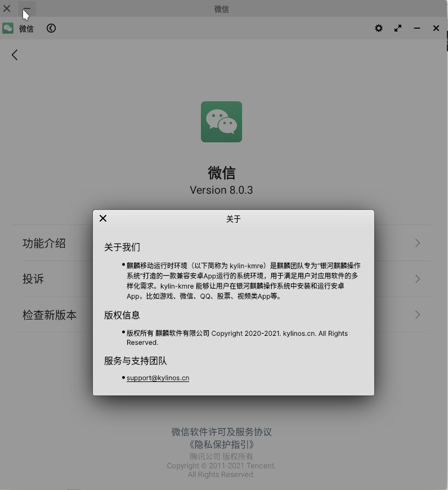Click the large green WeChat logo
448x490 pixels.
point(221,122)
